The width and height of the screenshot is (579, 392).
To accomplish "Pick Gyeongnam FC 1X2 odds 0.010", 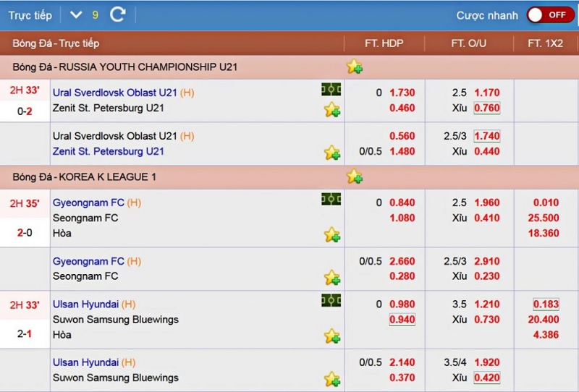I will tap(546, 203).
